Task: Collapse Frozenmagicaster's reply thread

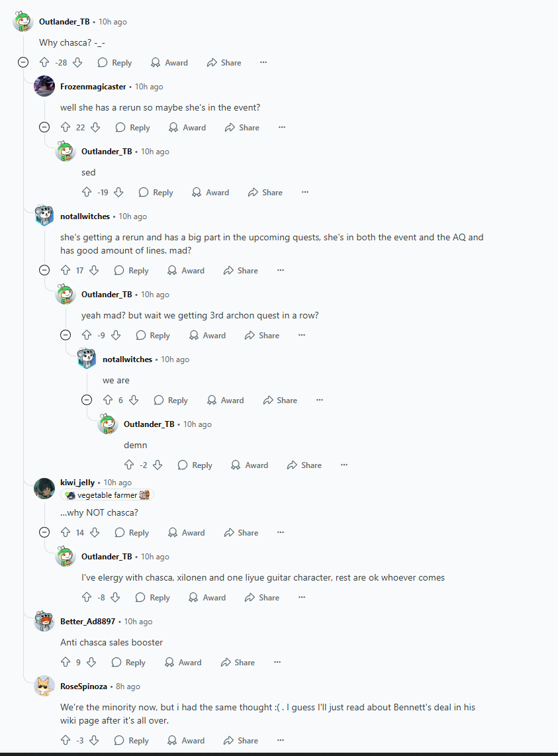Action: click(x=44, y=127)
